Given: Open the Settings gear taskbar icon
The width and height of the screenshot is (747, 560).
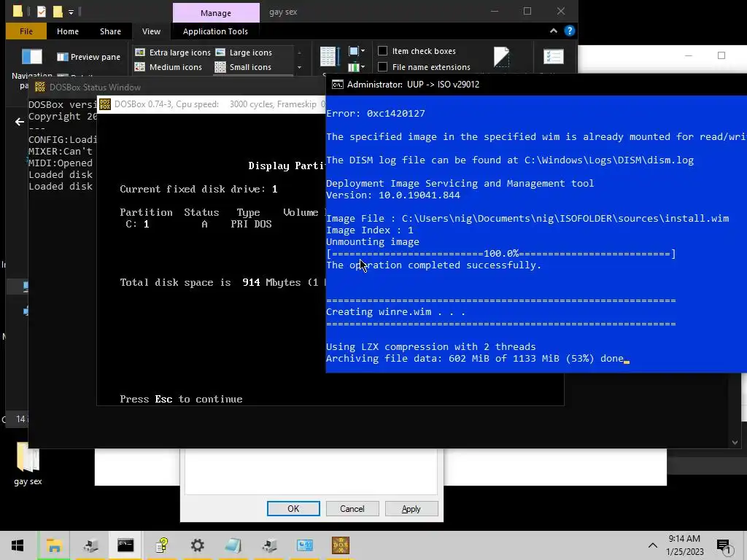Looking at the screenshot, I should tap(197, 545).
